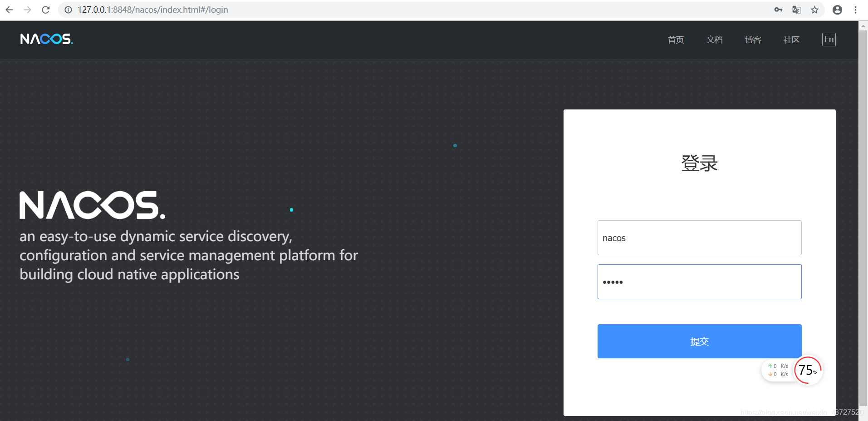868x421 pixels.
Task: Open the 首页 nav item
Action: [x=676, y=40]
